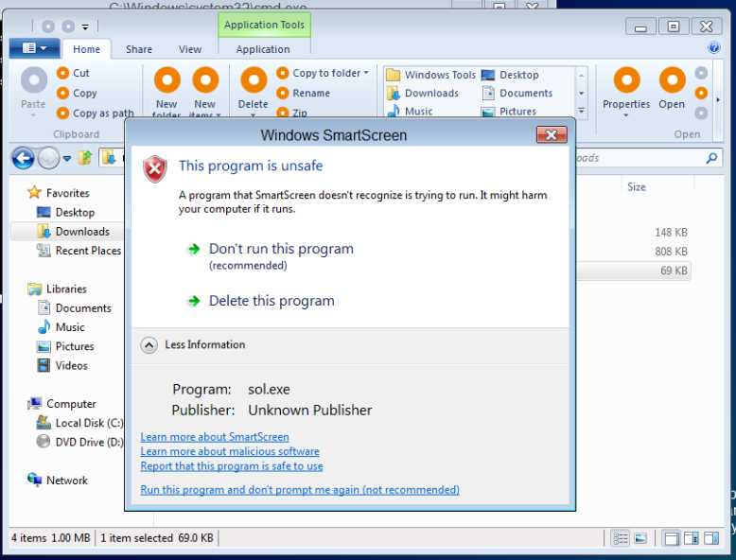Open Quick Access Toolbar customize dropdown
This screenshot has height=560, width=736.
point(85,26)
